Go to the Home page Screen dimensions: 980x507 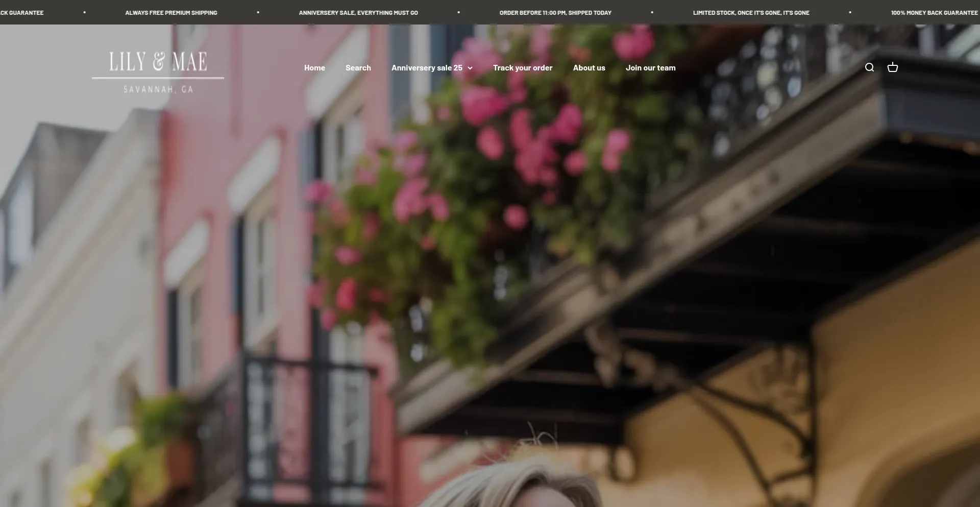pos(314,68)
